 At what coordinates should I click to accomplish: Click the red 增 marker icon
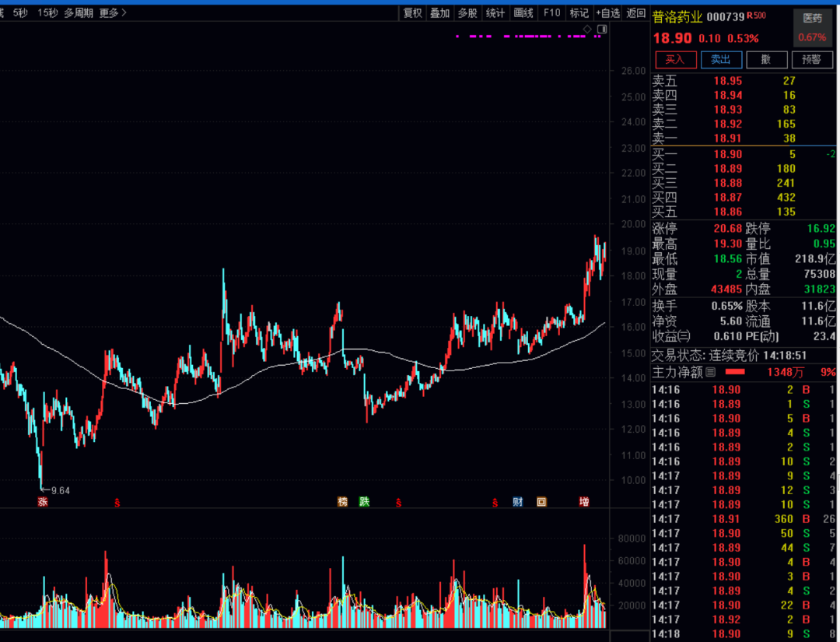click(x=584, y=502)
